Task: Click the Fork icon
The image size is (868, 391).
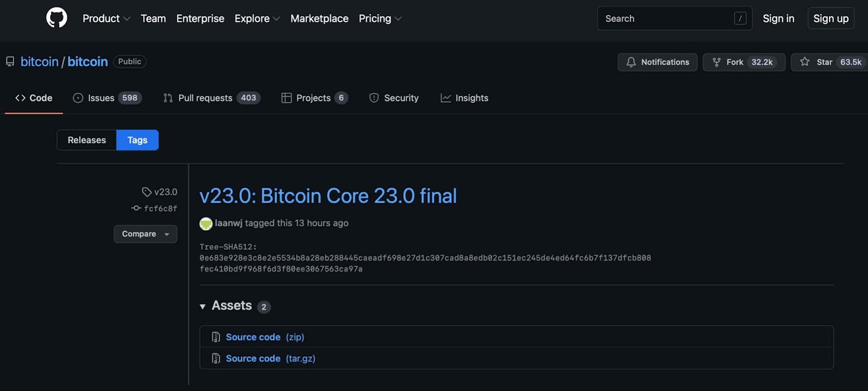Action: pos(717,62)
